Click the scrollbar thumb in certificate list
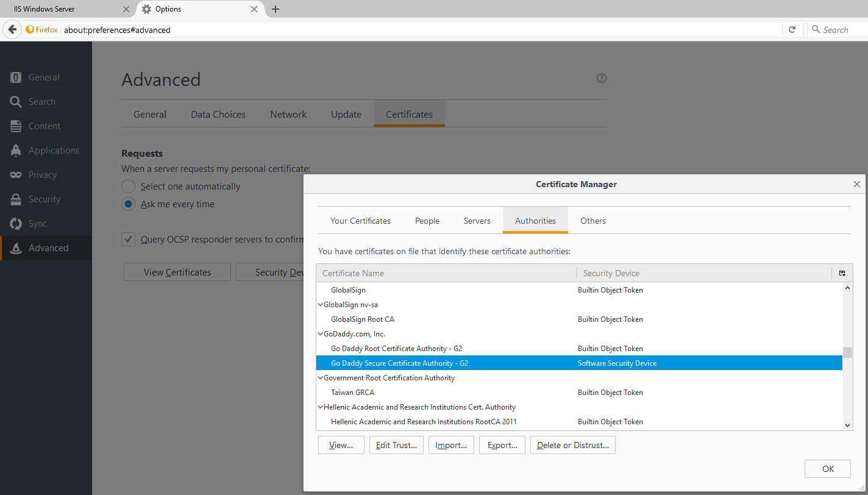Image resolution: width=868 pixels, height=495 pixels. pyautogui.click(x=847, y=353)
